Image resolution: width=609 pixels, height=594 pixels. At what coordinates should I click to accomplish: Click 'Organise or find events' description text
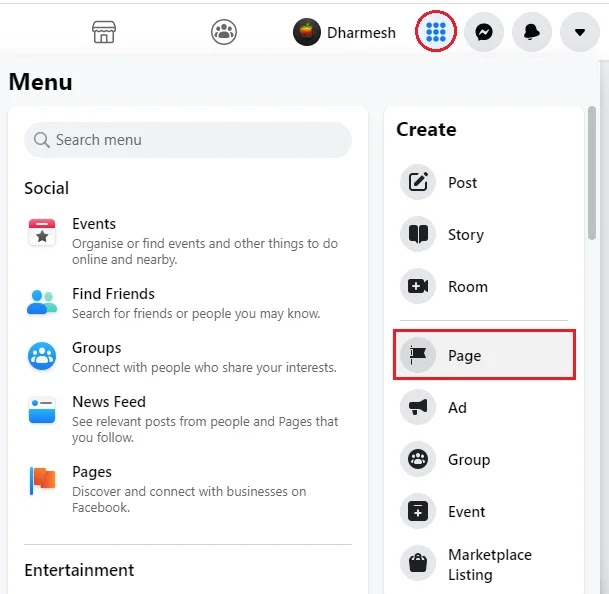[x=205, y=251]
